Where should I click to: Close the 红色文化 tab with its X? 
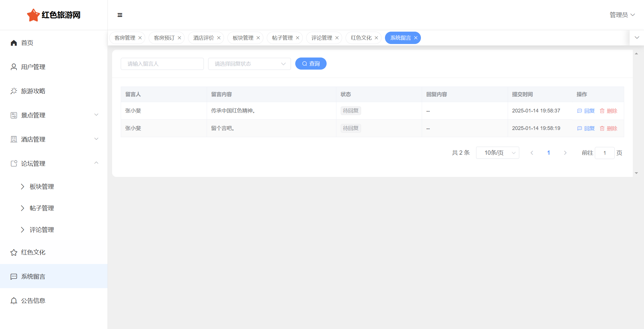click(376, 38)
